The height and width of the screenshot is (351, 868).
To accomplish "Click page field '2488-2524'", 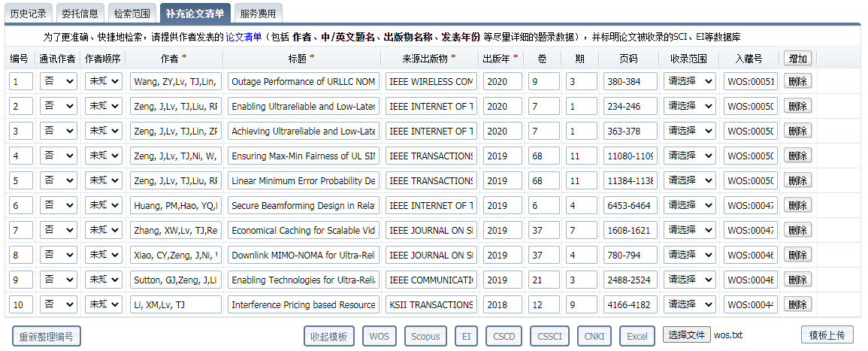I will pyautogui.click(x=631, y=280).
